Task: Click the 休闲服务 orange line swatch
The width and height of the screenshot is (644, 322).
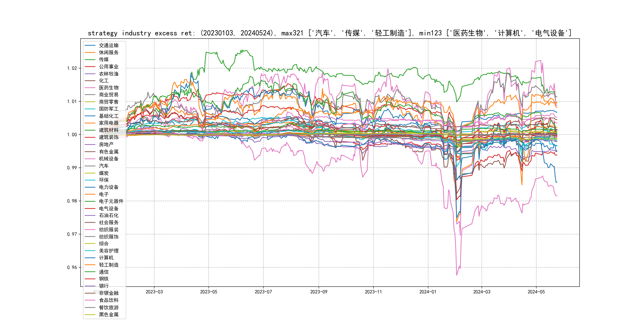Action: pyautogui.click(x=90, y=52)
